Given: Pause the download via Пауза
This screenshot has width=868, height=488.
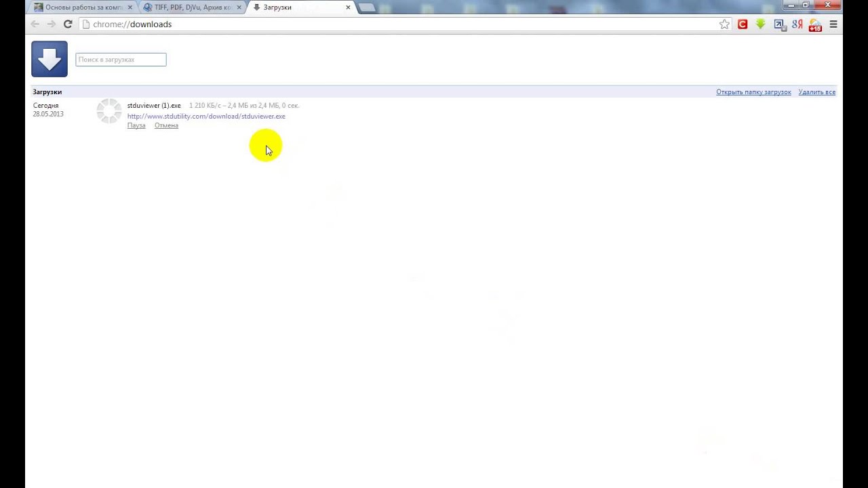Looking at the screenshot, I should tap(136, 125).
